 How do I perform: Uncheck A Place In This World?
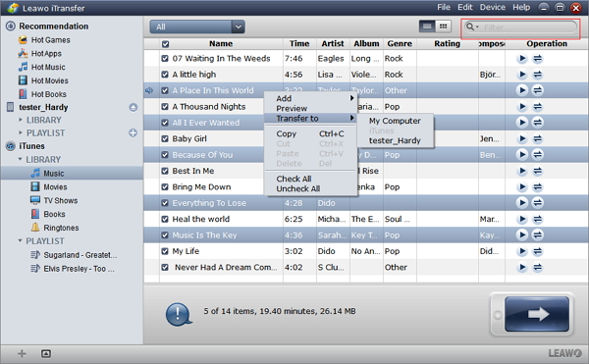tap(165, 90)
